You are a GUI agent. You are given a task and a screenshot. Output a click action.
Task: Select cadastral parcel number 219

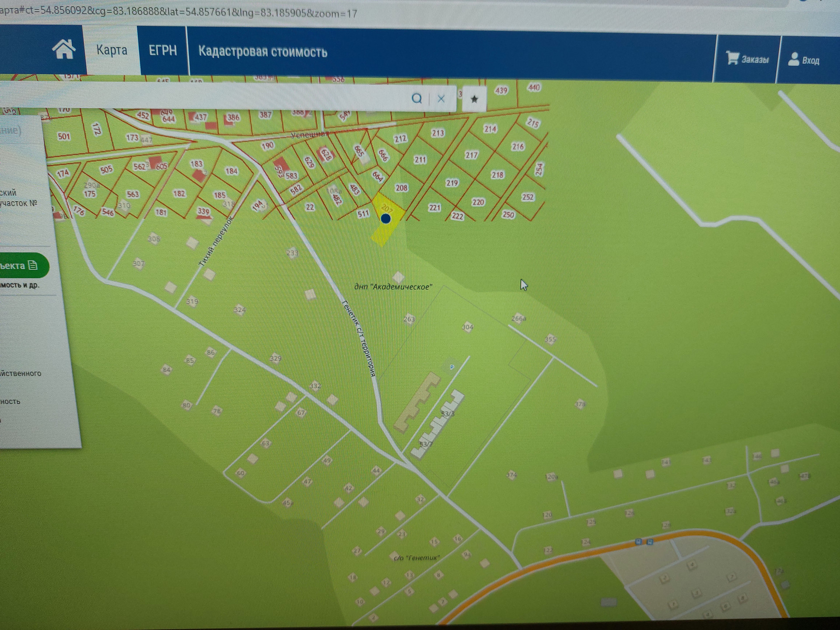(452, 183)
